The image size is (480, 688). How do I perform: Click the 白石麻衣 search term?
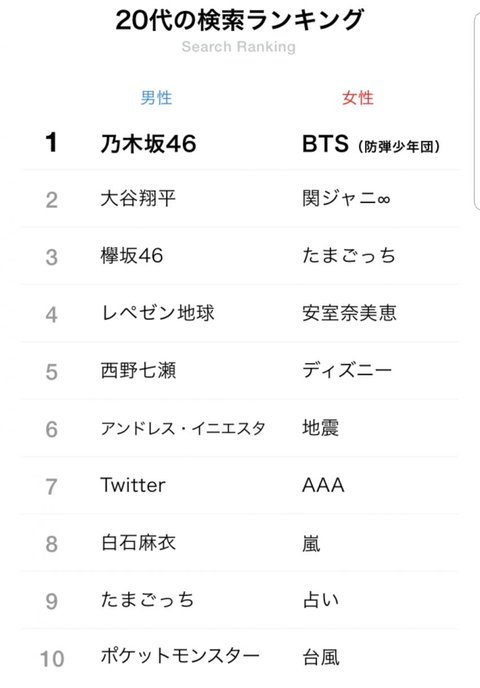pos(138,543)
